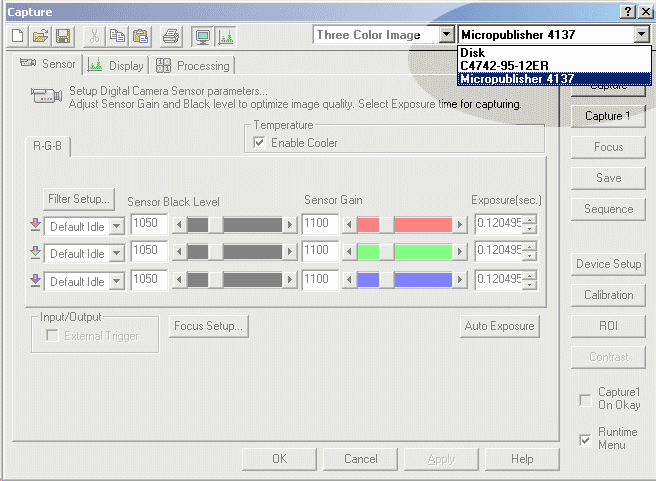
Task: Click the Paste clipboard toolbar icon
Action: (140, 36)
